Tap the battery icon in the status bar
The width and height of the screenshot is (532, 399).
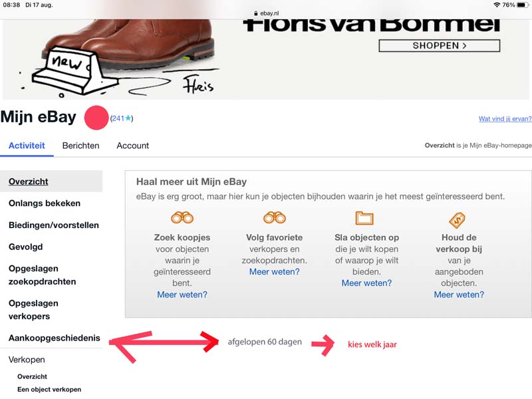coord(523,5)
